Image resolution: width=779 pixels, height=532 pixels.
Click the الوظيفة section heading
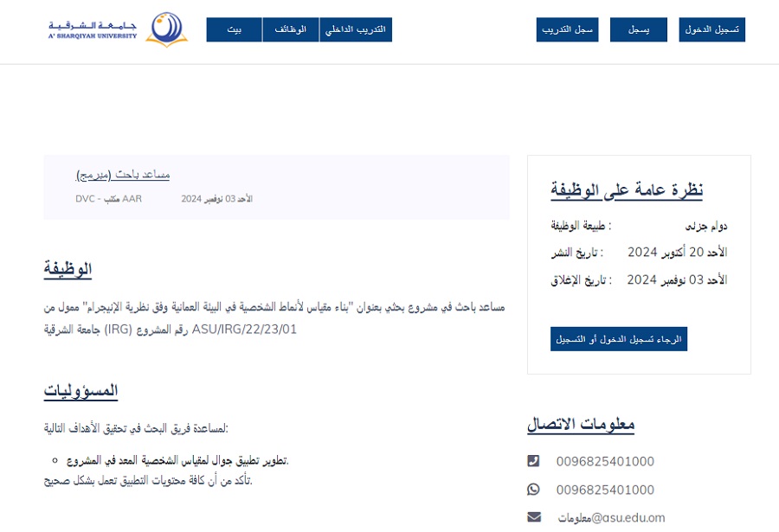[x=68, y=269]
